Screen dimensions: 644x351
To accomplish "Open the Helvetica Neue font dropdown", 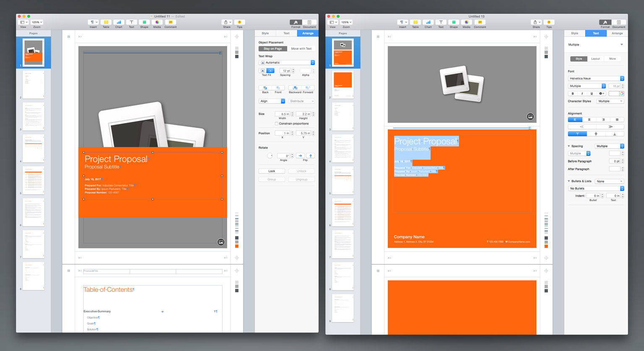I will [x=596, y=79].
